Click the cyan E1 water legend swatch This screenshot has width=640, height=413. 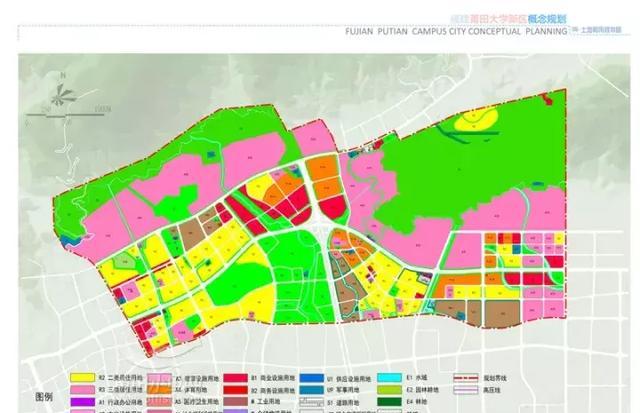(x=389, y=377)
